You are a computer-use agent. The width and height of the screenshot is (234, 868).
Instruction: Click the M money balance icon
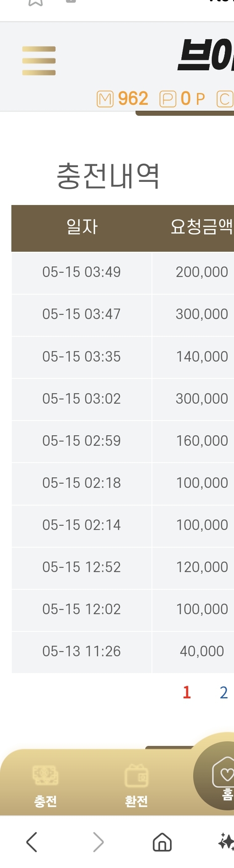(105, 99)
